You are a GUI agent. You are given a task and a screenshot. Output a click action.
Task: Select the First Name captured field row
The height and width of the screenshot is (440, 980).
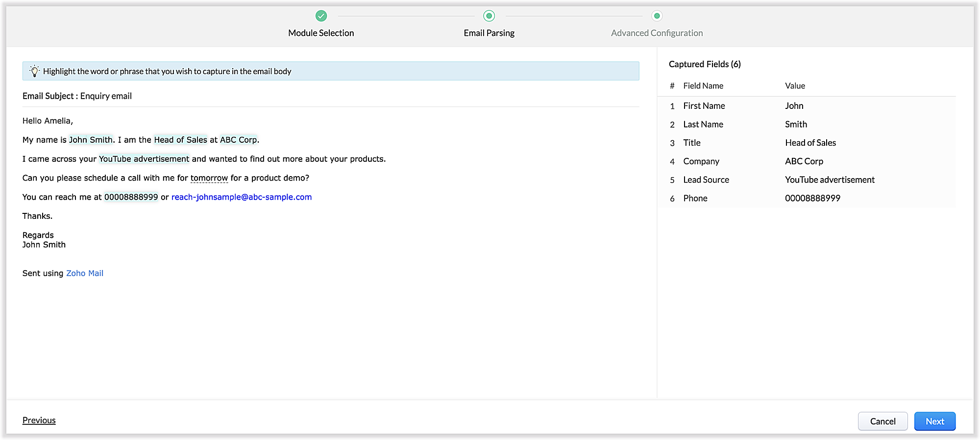point(806,106)
